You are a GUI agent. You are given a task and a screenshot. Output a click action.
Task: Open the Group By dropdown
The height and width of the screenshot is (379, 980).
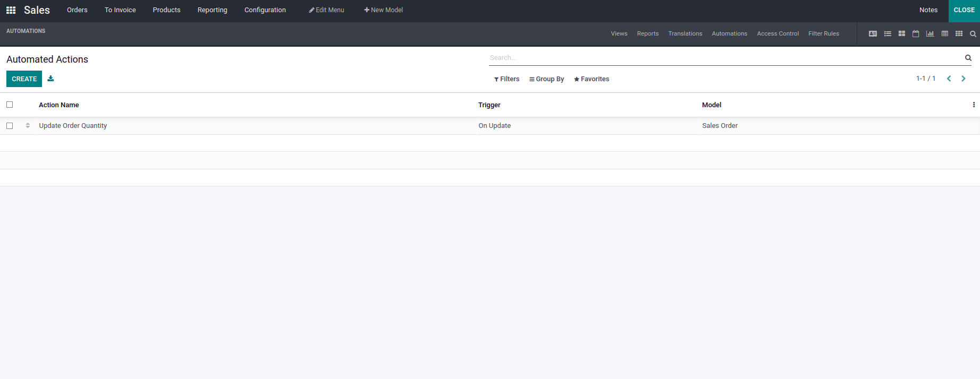tap(546, 79)
